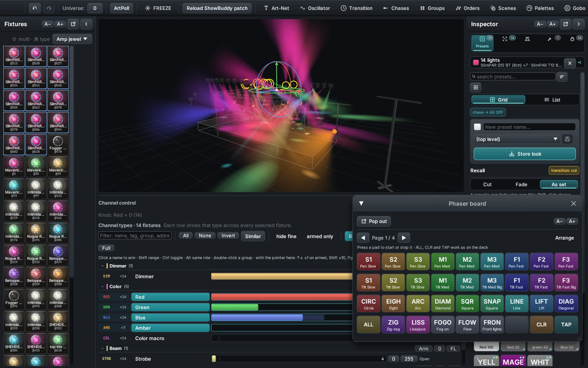Viewport: 588px width, 368px height.
Task: Collapse the Color channel group
Action: click(x=103, y=286)
